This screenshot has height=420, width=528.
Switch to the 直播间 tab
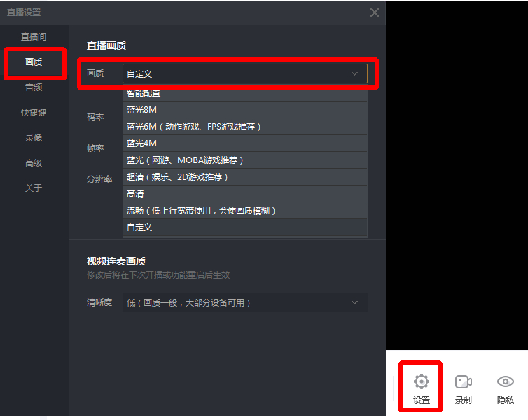click(x=34, y=36)
